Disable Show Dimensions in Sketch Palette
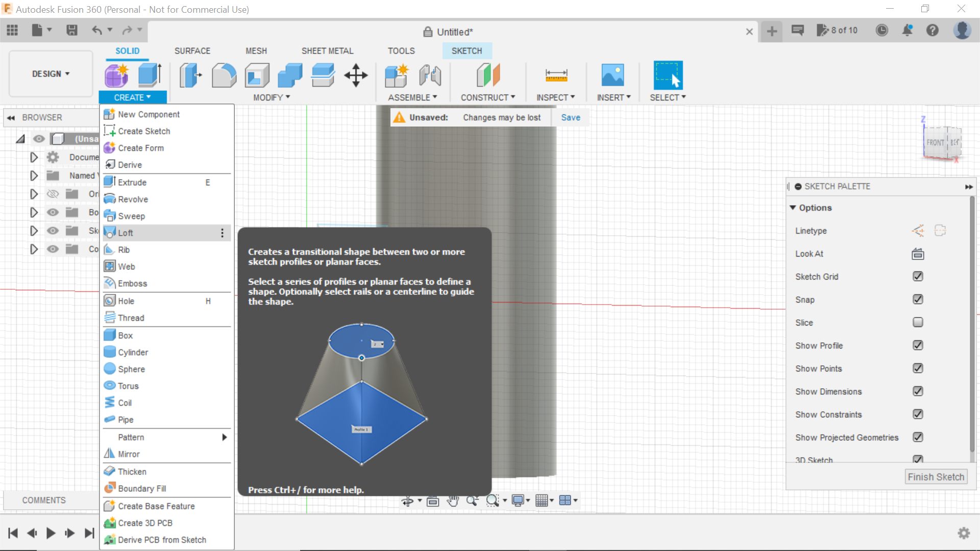The width and height of the screenshot is (980, 551). click(x=918, y=391)
